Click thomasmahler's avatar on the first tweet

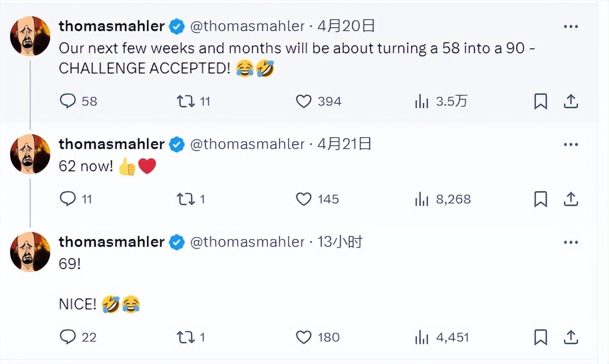30,36
